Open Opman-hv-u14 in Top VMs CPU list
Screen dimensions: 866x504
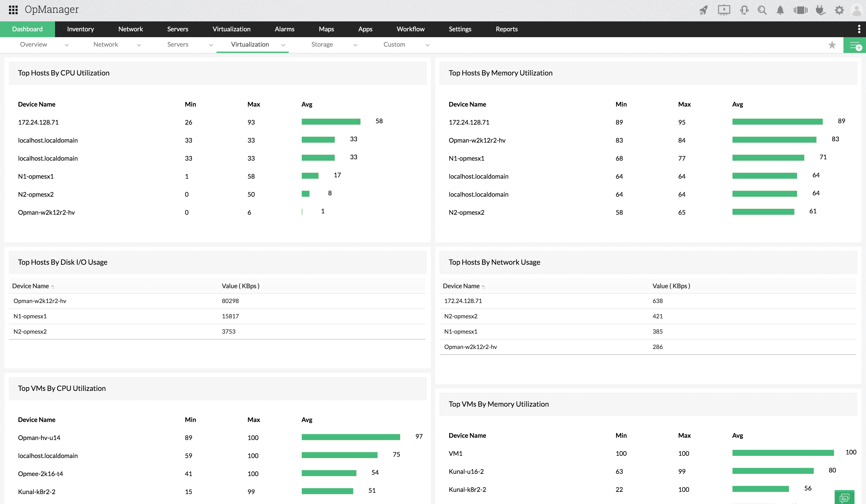pos(39,438)
